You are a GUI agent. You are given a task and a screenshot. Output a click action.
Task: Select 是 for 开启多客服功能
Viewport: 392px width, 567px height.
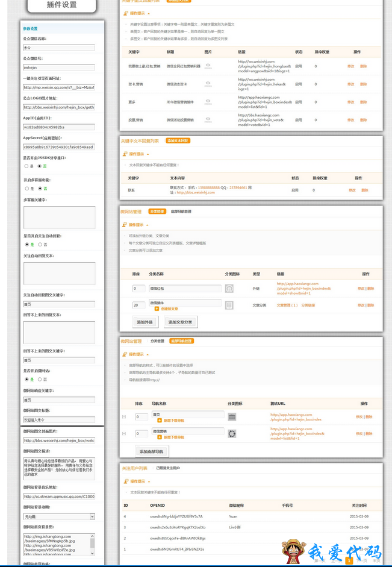(x=26, y=189)
